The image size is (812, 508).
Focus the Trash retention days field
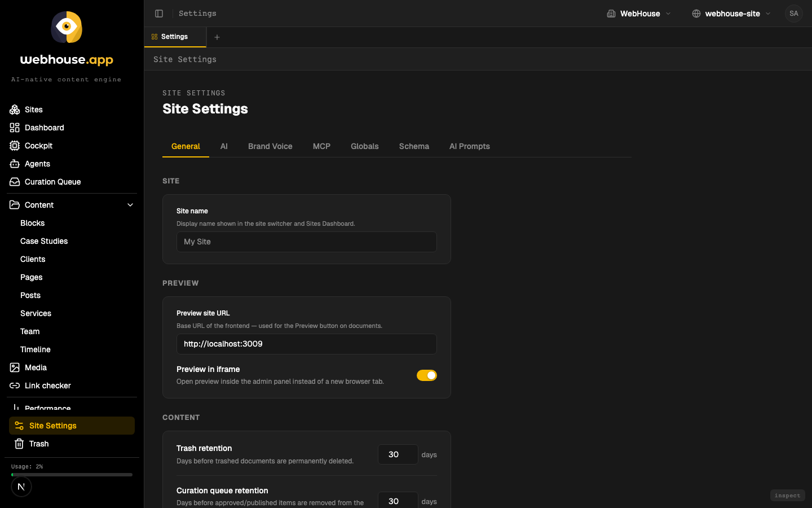coord(398,454)
